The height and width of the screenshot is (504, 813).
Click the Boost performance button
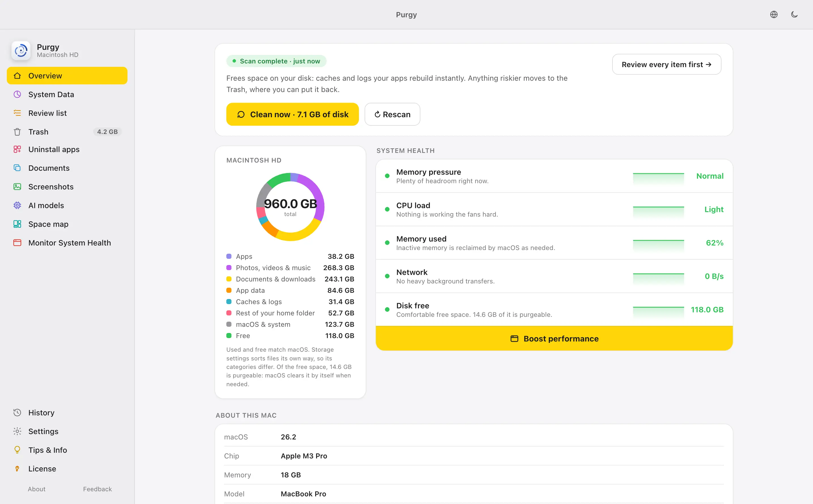(x=554, y=338)
